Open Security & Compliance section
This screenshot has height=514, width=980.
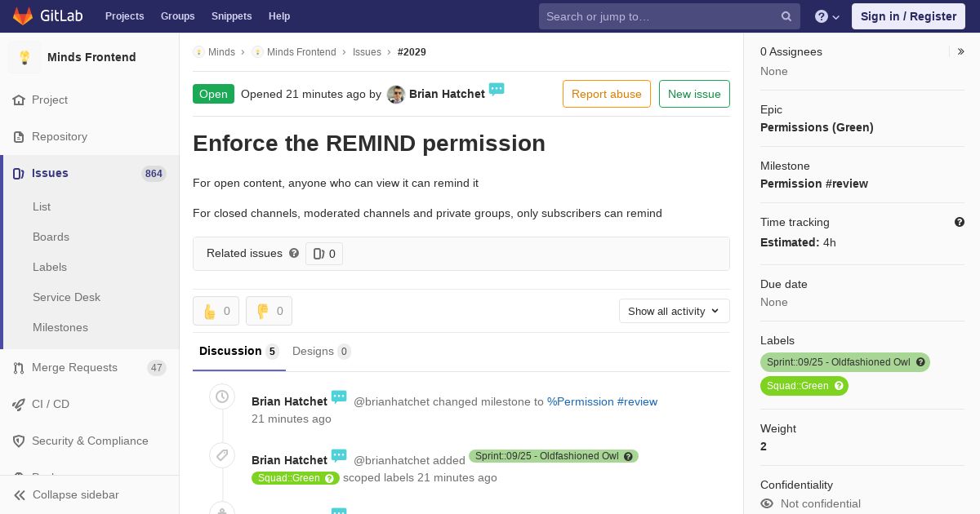tap(90, 441)
